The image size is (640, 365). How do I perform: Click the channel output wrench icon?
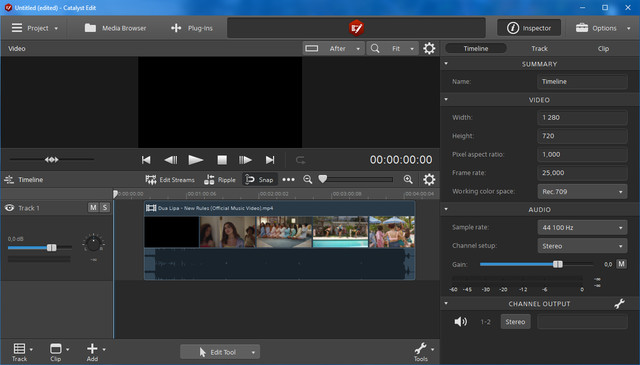[x=619, y=303]
